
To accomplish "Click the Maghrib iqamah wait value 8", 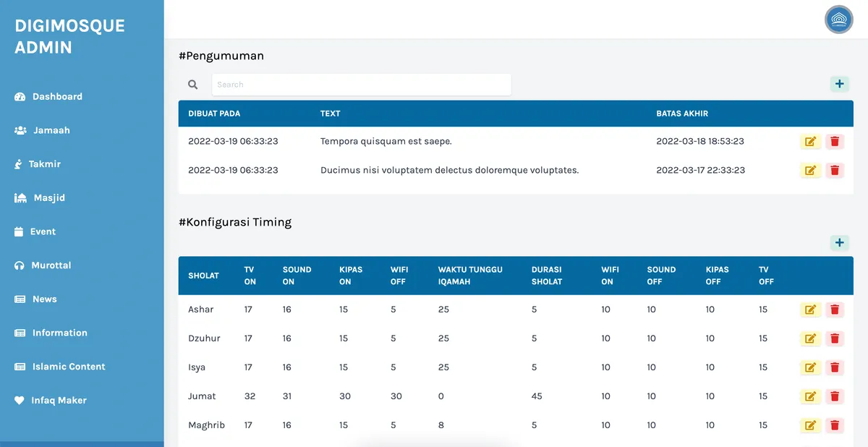I will click(x=441, y=425).
